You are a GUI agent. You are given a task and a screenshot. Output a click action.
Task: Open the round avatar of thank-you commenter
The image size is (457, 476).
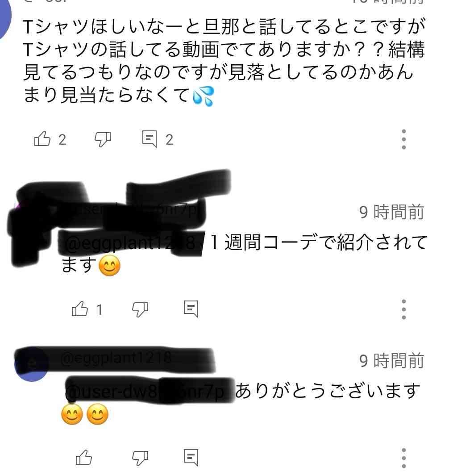[32, 364]
